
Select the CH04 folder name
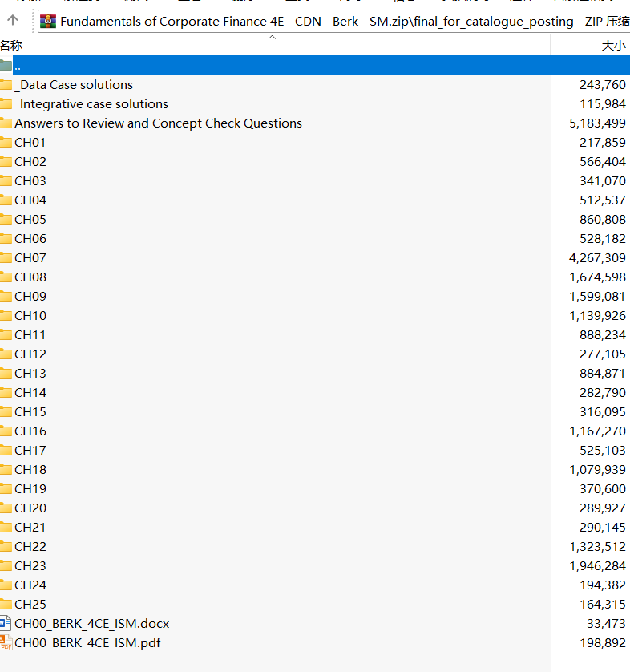click(x=30, y=200)
